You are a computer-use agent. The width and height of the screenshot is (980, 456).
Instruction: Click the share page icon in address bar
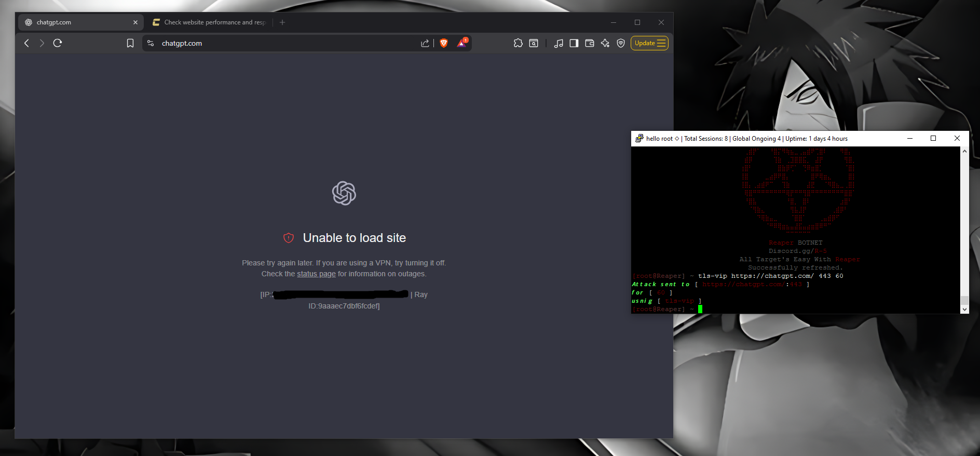coord(425,43)
